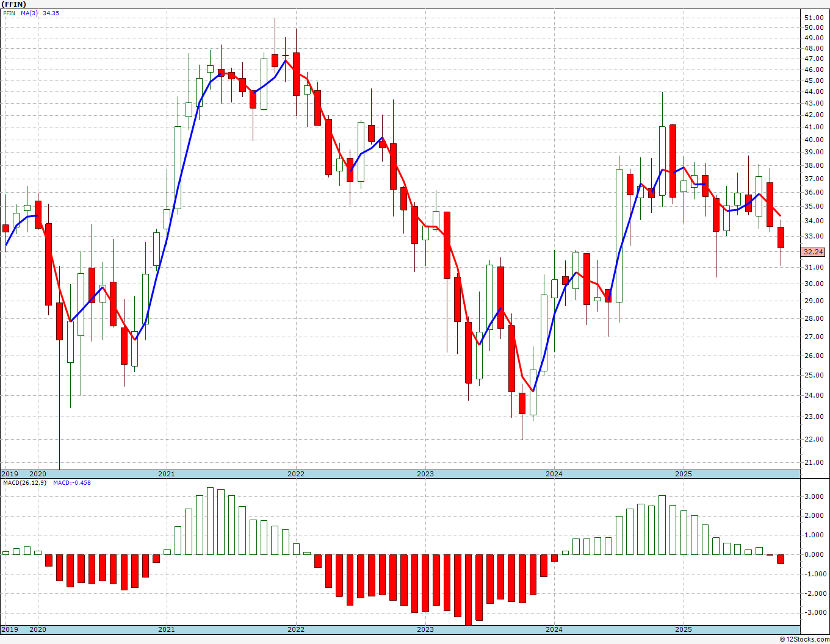Select the 28.00 price axis label
This screenshot has height=644, width=830.
pos(814,318)
